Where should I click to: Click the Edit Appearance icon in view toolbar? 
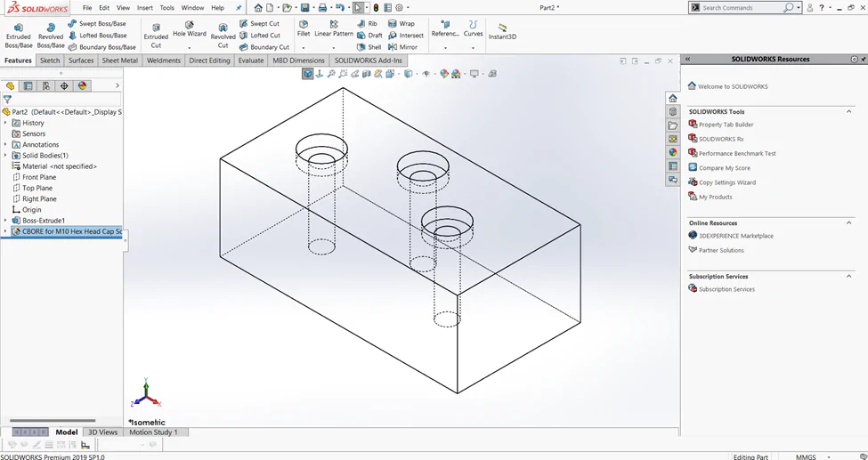tap(444, 74)
